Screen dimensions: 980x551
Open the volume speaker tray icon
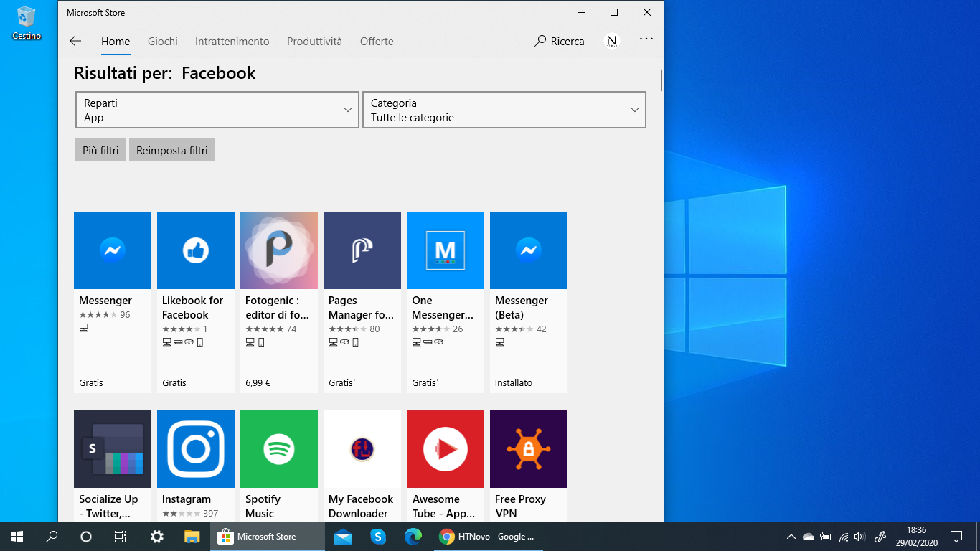click(860, 536)
